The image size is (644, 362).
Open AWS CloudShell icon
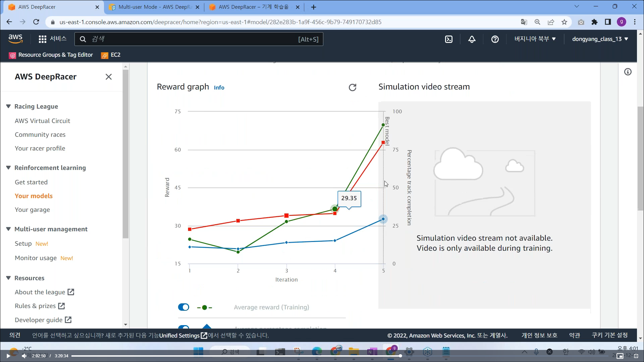[448, 39]
